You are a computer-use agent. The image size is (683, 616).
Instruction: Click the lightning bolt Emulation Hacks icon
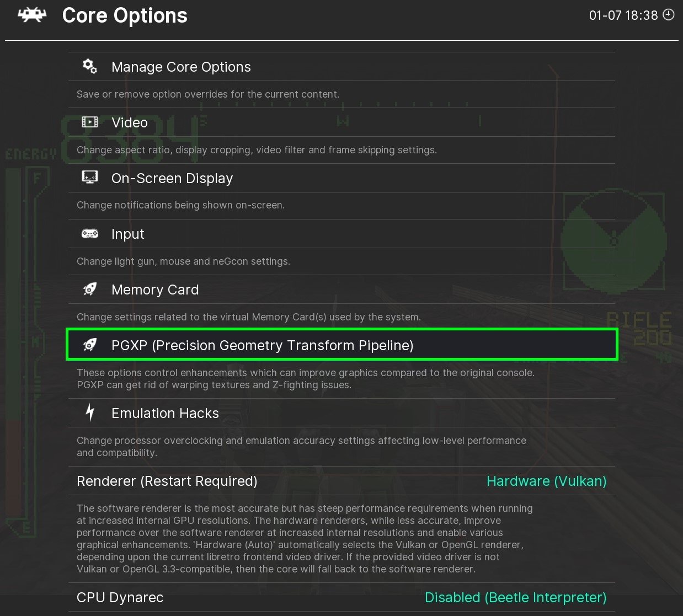pyautogui.click(x=90, y=413)
